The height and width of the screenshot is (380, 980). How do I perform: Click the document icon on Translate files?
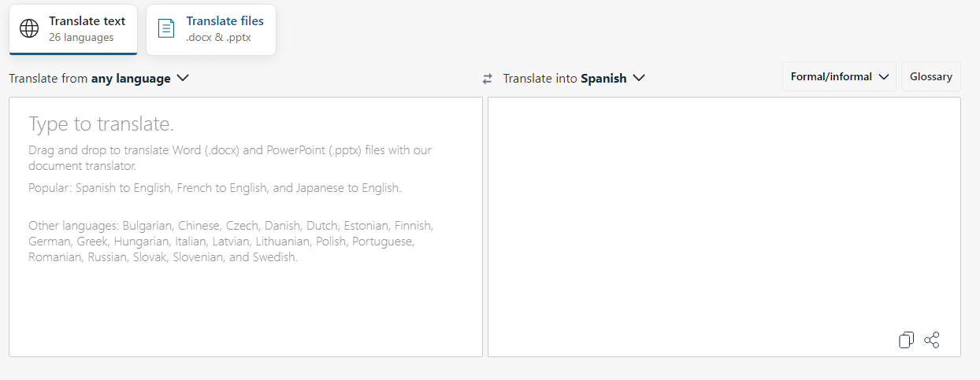pos(166,29)
